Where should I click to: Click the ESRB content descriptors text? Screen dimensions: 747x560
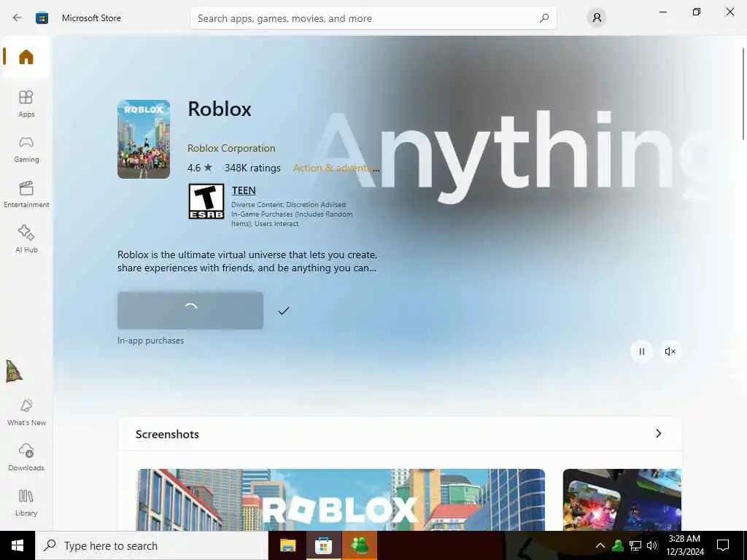292,214
